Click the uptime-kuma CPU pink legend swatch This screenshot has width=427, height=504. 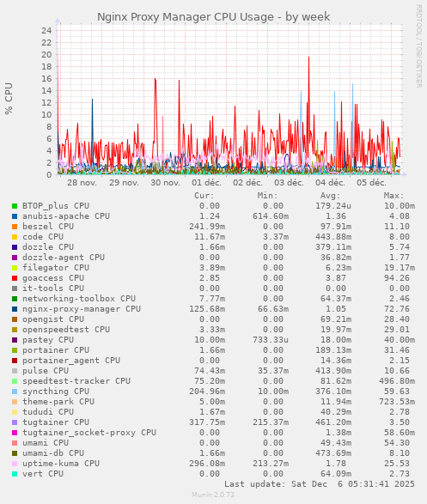[15, 464]
